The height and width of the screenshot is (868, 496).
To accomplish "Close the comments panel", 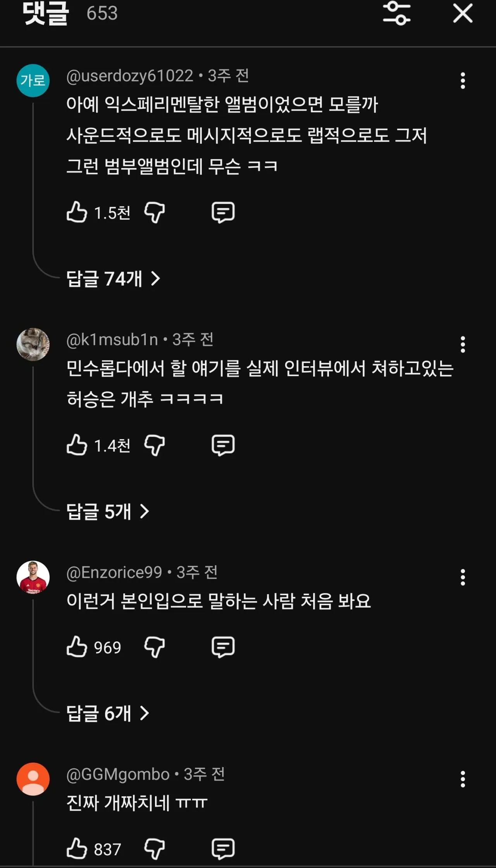I will coord(463,14).
